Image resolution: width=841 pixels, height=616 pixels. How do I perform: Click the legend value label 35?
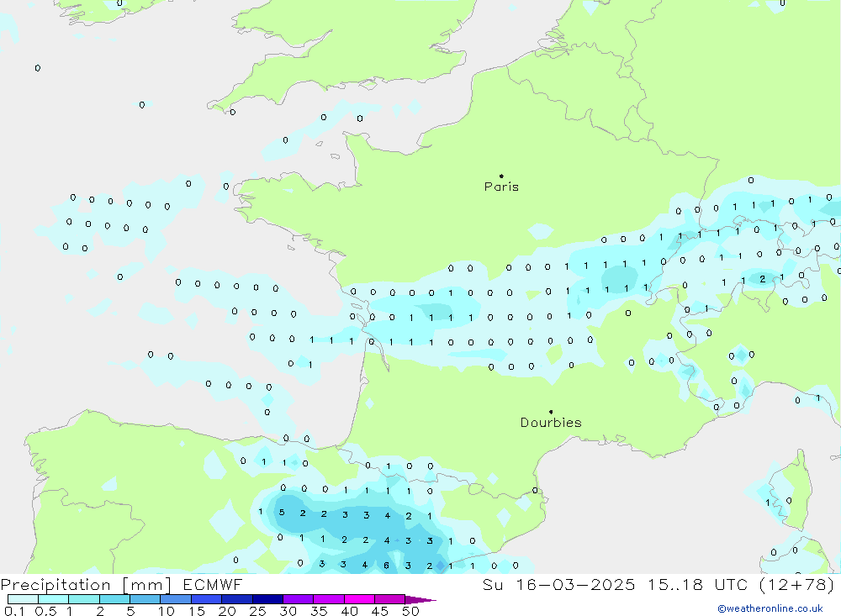(x=319, y=611)
